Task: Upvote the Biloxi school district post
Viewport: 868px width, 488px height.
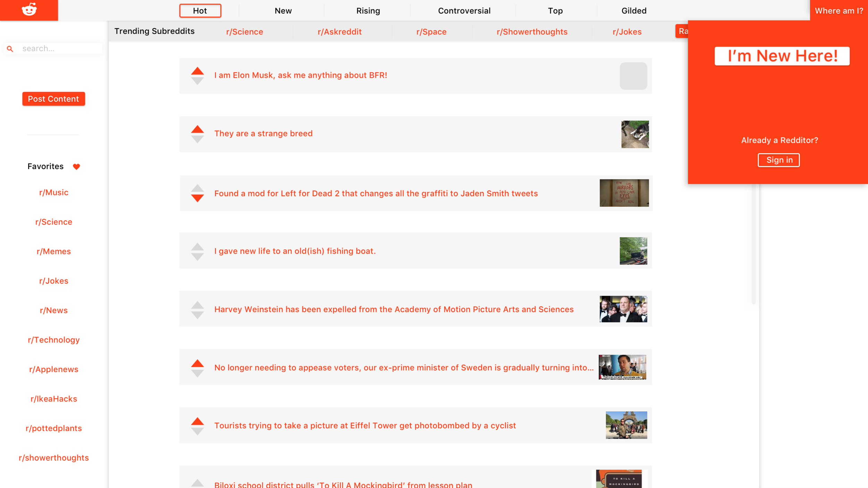Action: 197,483
